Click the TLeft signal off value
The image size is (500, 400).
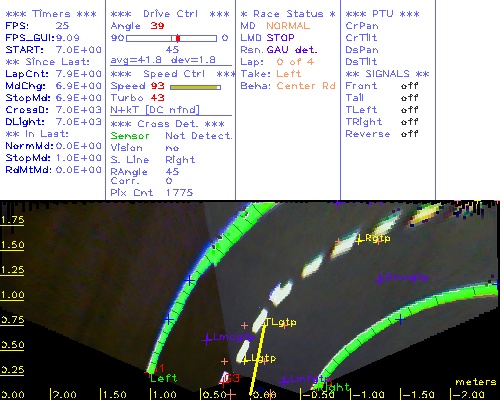pyautogui.click(x=410, y=110)
